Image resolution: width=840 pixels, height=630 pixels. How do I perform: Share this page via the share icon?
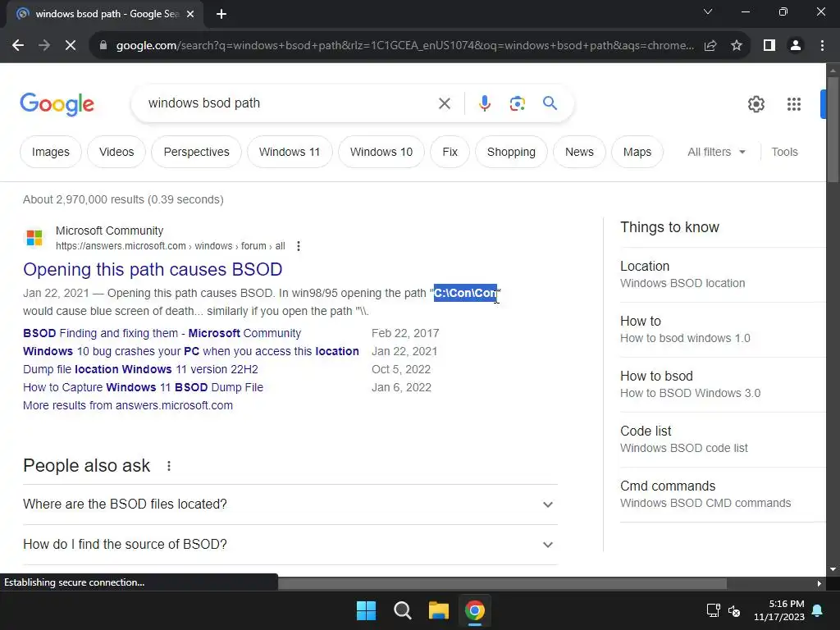pos(710,46)
